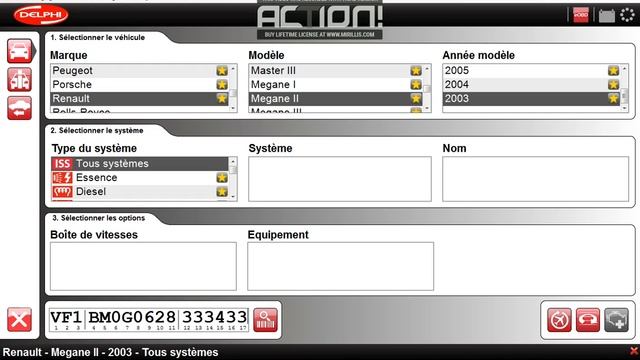Screen dimensions: 640x360
Task: Toggle favorite star for Megane II
Action: coord(416,98)
